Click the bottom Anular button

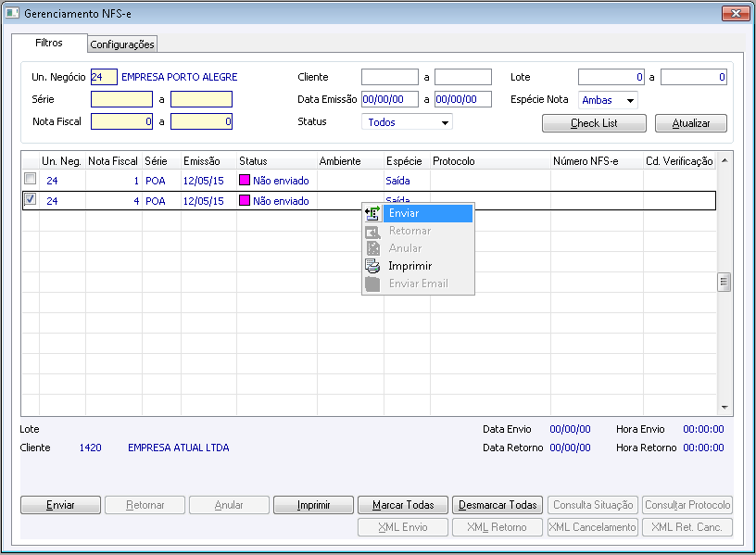pos(229,505)
